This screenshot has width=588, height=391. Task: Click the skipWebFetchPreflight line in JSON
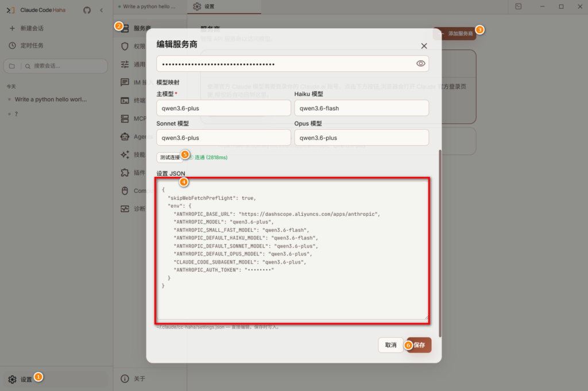pos(212,198)
